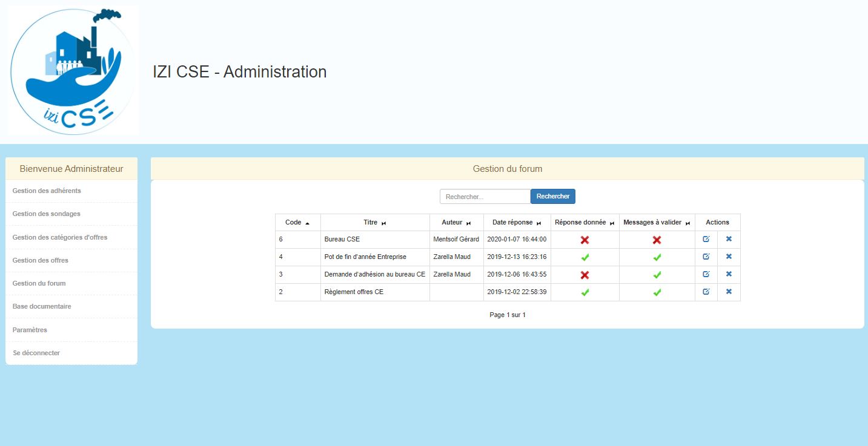Sort the table by Auteur column

tap(456, 223)
